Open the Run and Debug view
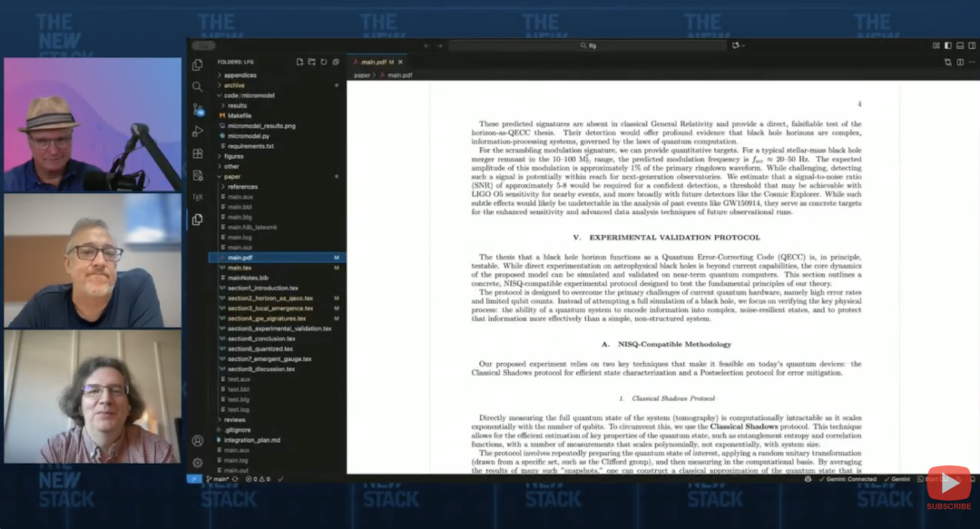This screenshot has height=529, width=980. point(197,132)
